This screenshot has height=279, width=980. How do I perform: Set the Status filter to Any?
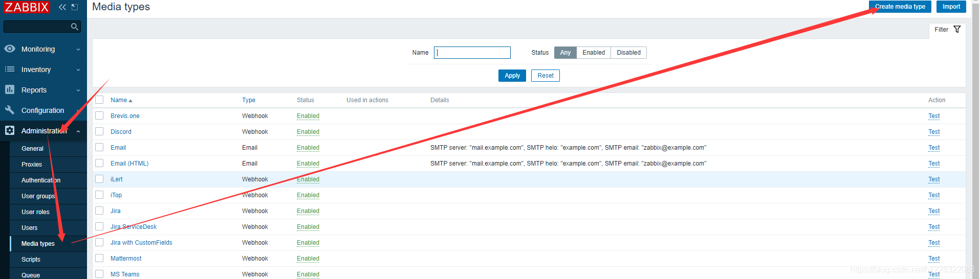565,53
